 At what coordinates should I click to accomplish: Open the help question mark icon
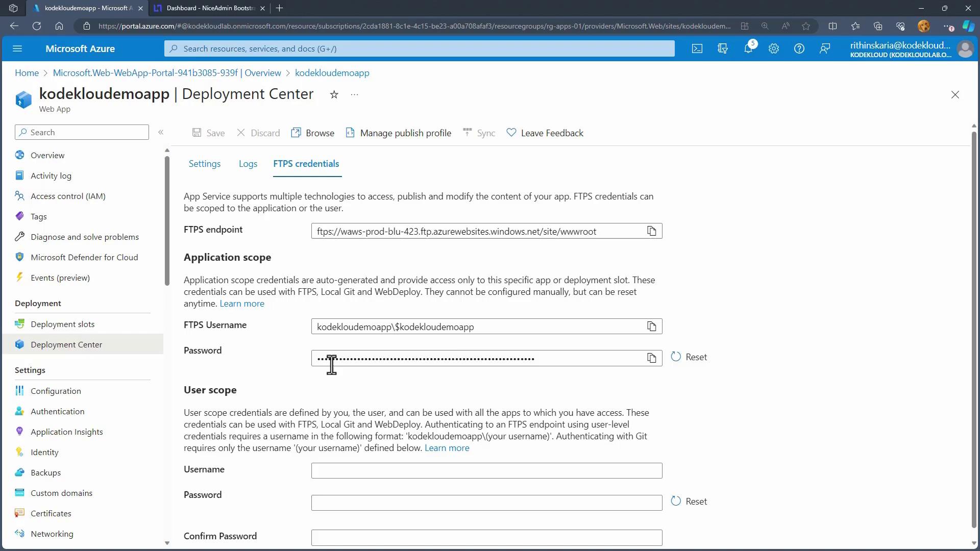click(799, 48)
